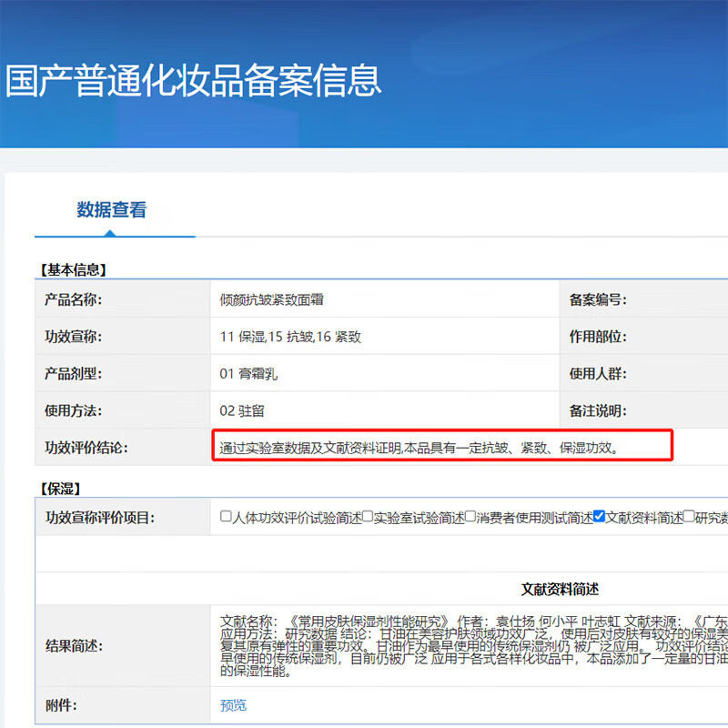
Task: Open the 预览 attachment link
Action: 233,705
